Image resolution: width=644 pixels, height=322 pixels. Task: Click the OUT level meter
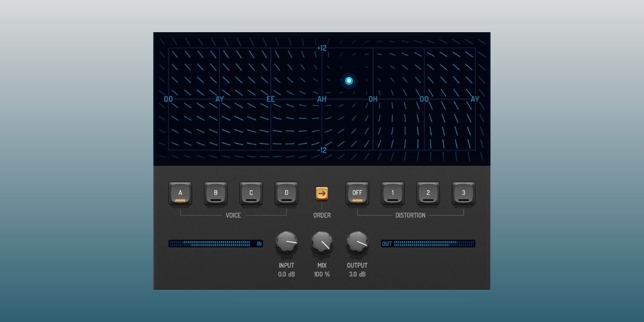[428, 244]
